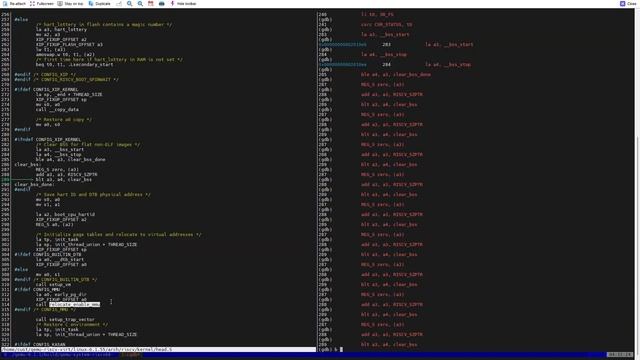
Task: Click the head.S file path status line
Action: tap(158, 349)
